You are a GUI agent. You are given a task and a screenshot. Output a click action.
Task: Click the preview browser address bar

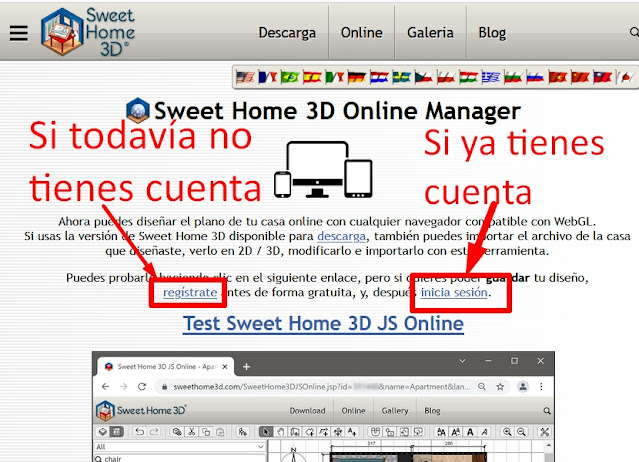coord(322,387)
